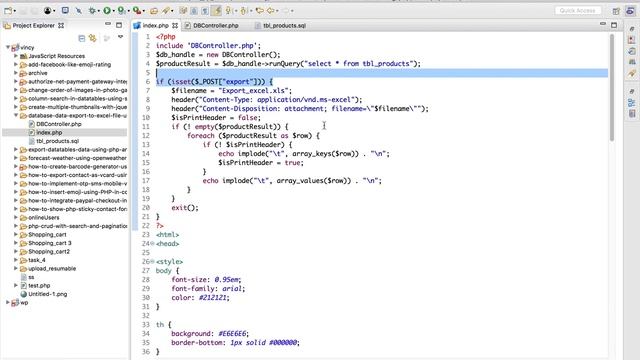The height and width of the screenshot is (360, 640).
Task: Maximize the editor area
Action: 614,25
